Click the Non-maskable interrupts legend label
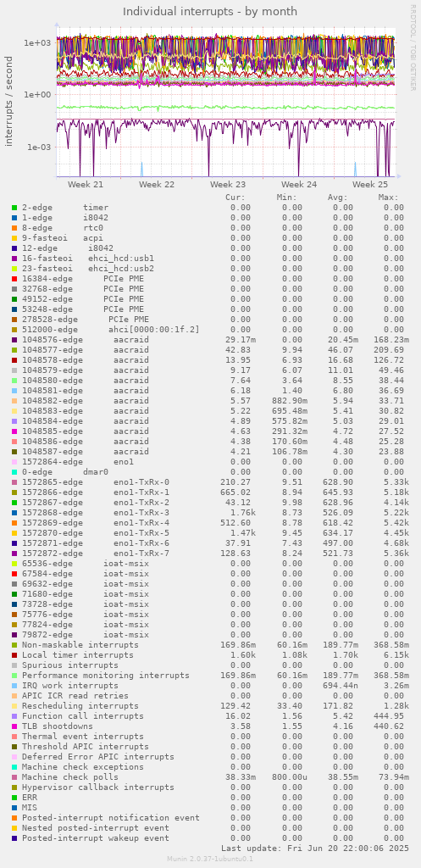Screen dimensions: 421x868 click(80, 645)
